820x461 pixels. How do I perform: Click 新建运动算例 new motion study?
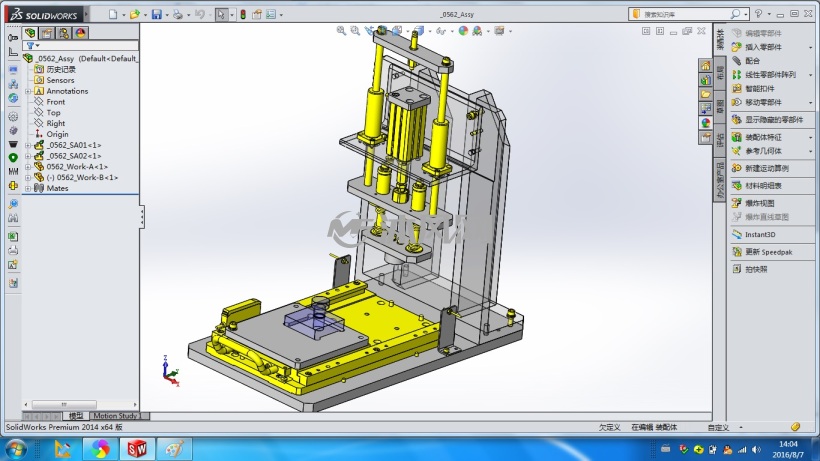766,168
